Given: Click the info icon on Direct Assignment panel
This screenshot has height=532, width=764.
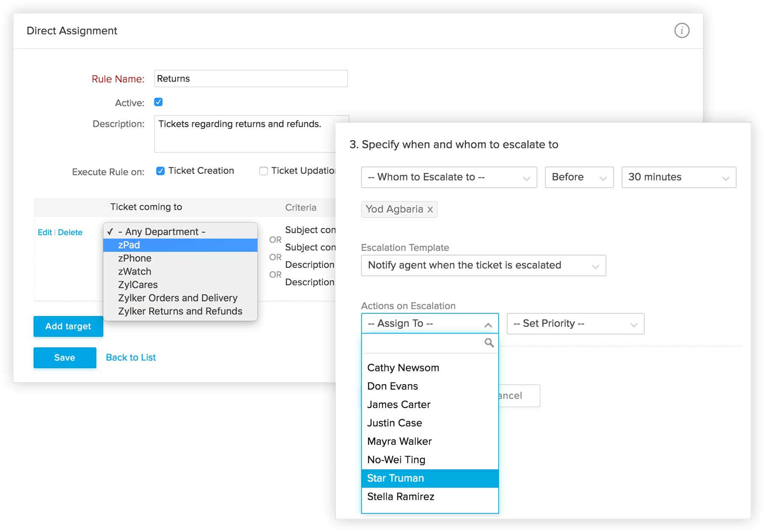Looking at the screenshot, I should (x=682, y=31).
